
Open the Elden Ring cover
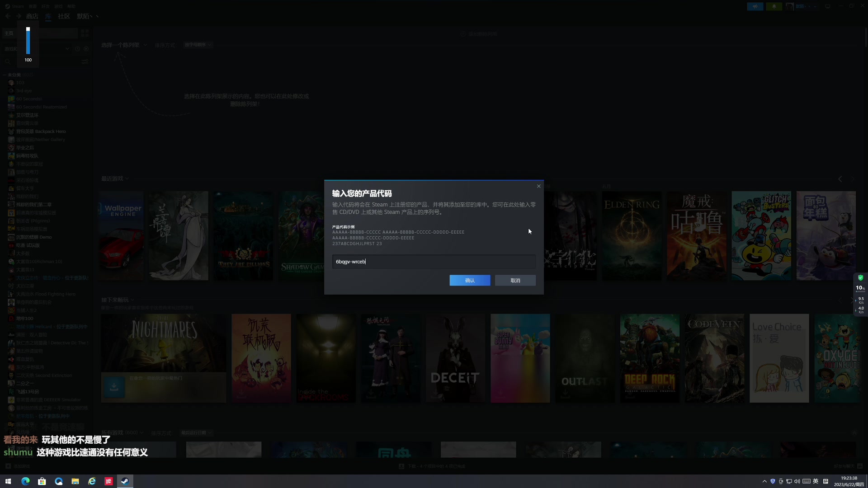(632, 235)
